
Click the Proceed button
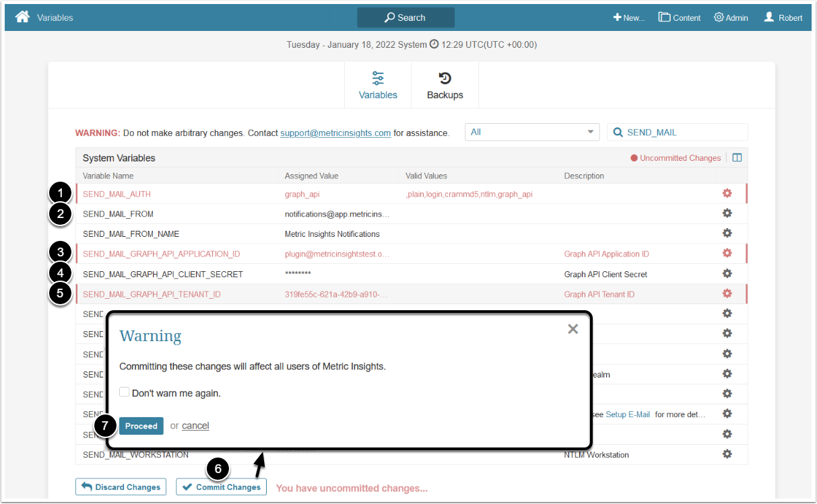[x=141, y=426]
